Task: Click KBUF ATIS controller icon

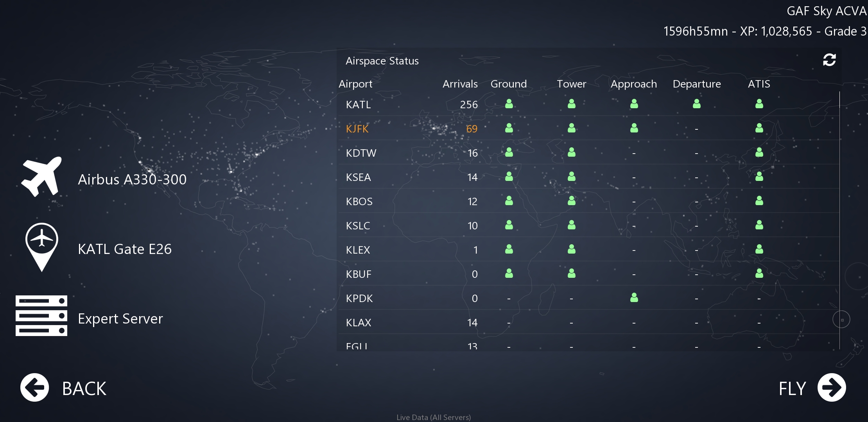Action: pos(759,274)
